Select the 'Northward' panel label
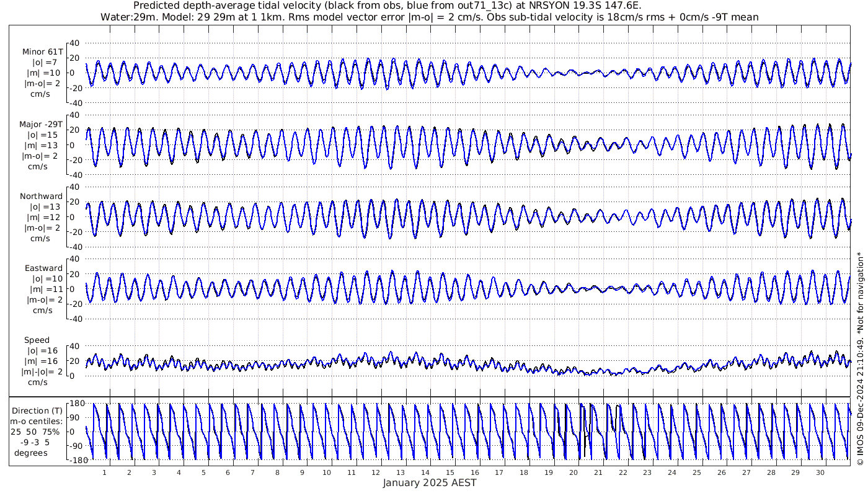Image resolution: width=868 pixels, height=496 pixels. point(42,196)
